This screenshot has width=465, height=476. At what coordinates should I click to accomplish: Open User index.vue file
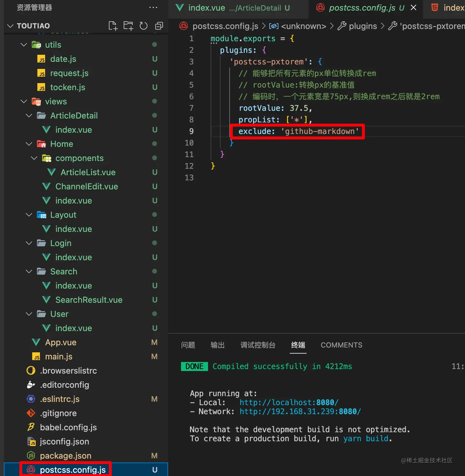coord(74,328)
